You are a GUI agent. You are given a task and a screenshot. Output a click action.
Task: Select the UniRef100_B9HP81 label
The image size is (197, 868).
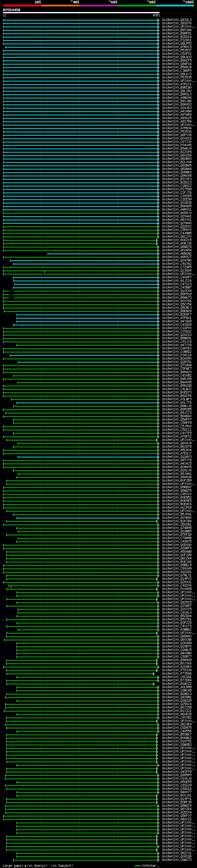click(x=176, y=33)
